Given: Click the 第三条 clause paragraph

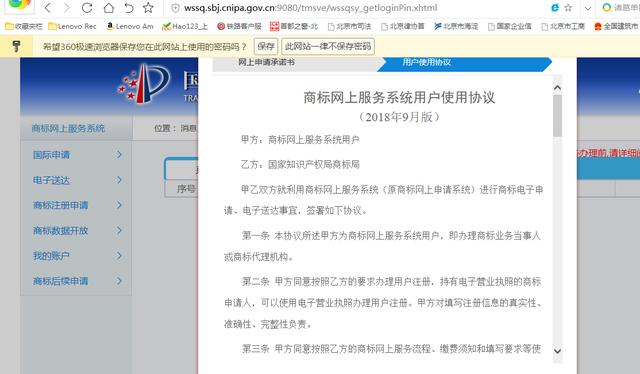Looking at the screenshot, I should [391, 349].
